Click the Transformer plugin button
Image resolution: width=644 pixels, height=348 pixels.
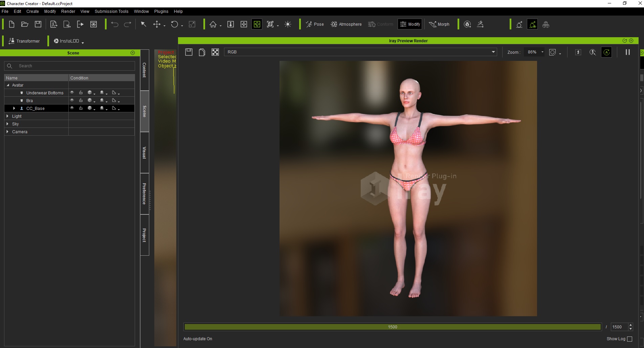tap(24, 41)
